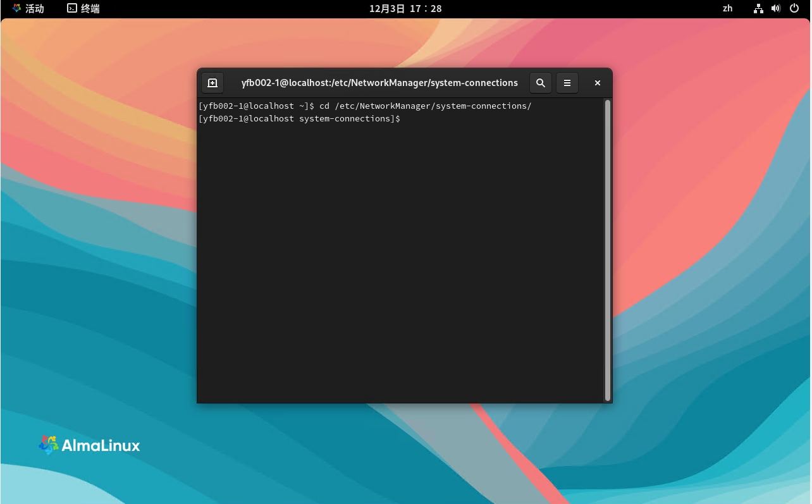Switch the zh input method indicator
Screen dimensions: 812x504
pyautogui.click(x=727, y=9)
